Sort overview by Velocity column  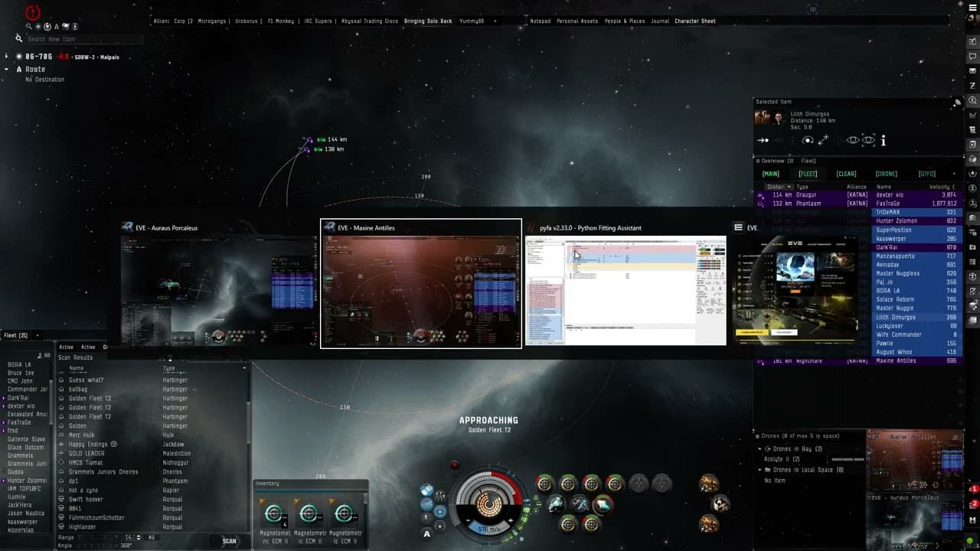point(942,187)
